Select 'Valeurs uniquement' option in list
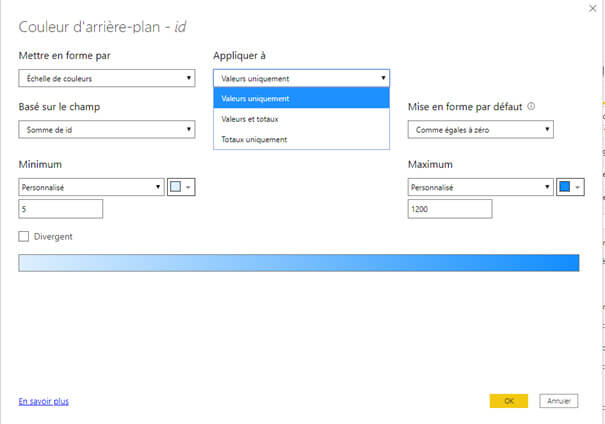This screenshot has height=424, width=605. 301,98
